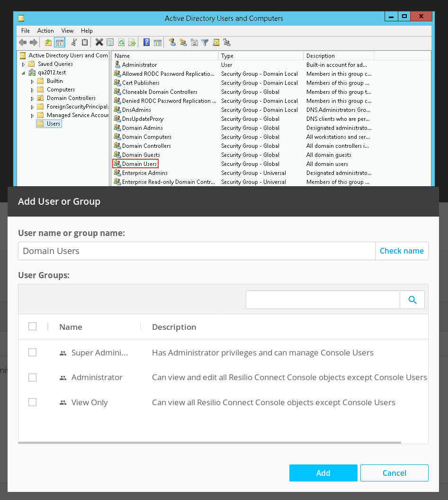Click the Delete (X) toolbar icon

(x=99, y=43)
